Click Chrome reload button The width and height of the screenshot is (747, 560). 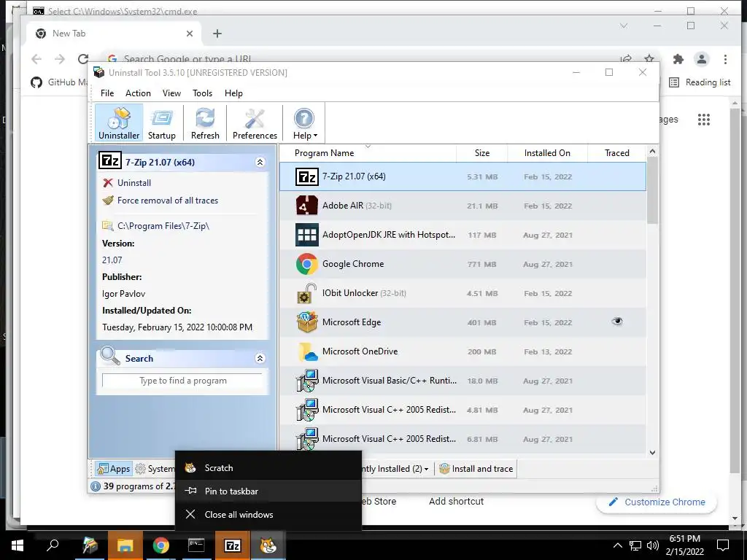coord(83,59)
